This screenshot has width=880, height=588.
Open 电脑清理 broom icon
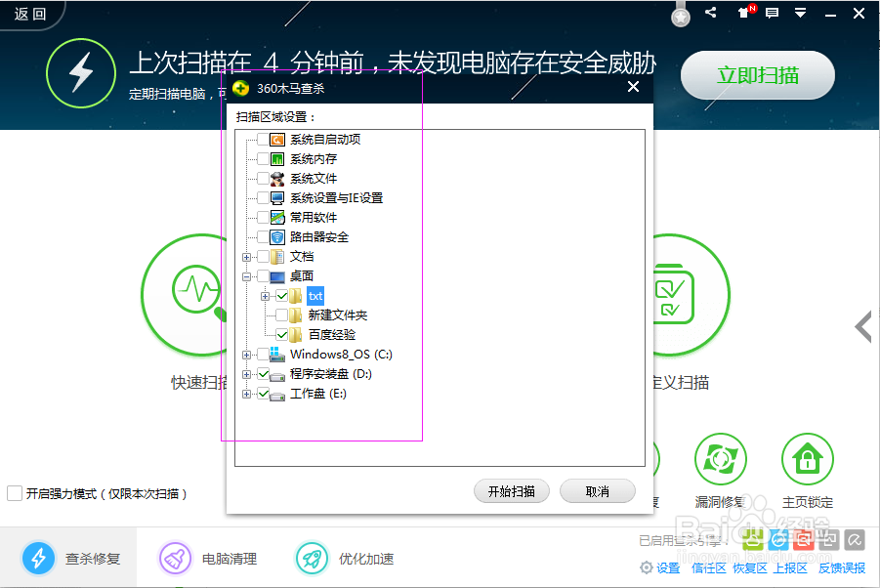[x=175, y=559]
